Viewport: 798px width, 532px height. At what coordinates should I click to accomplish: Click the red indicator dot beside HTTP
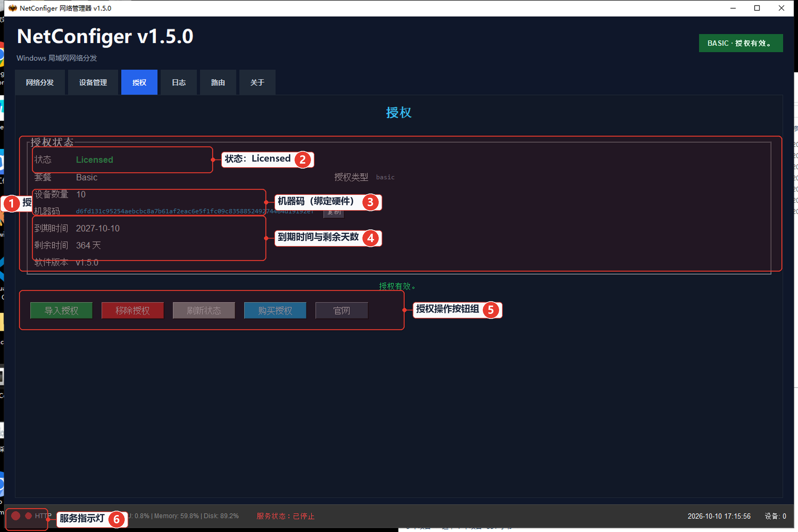(29, 516)
